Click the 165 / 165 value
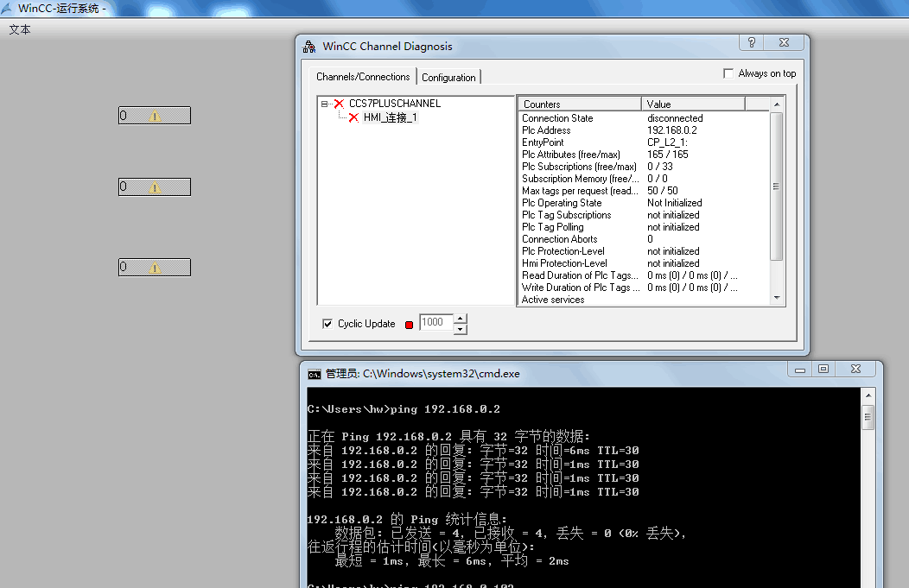Viewport: 909px width, 588px height. tap(668, 155)
